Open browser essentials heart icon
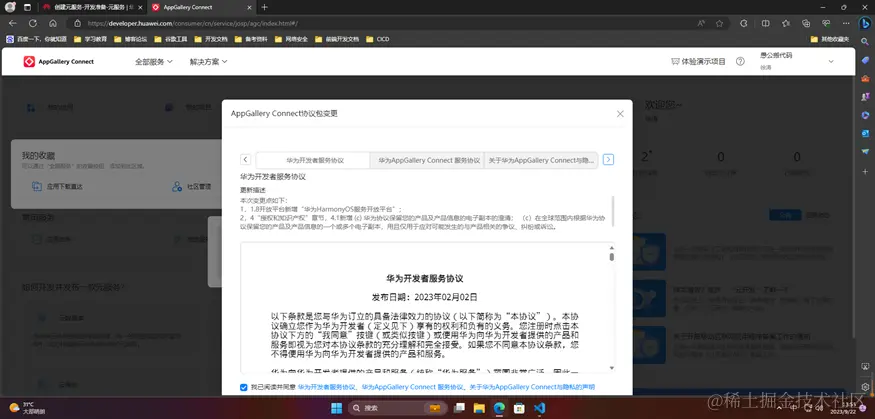This screenshot has width=875, height=419. [826, 23]
